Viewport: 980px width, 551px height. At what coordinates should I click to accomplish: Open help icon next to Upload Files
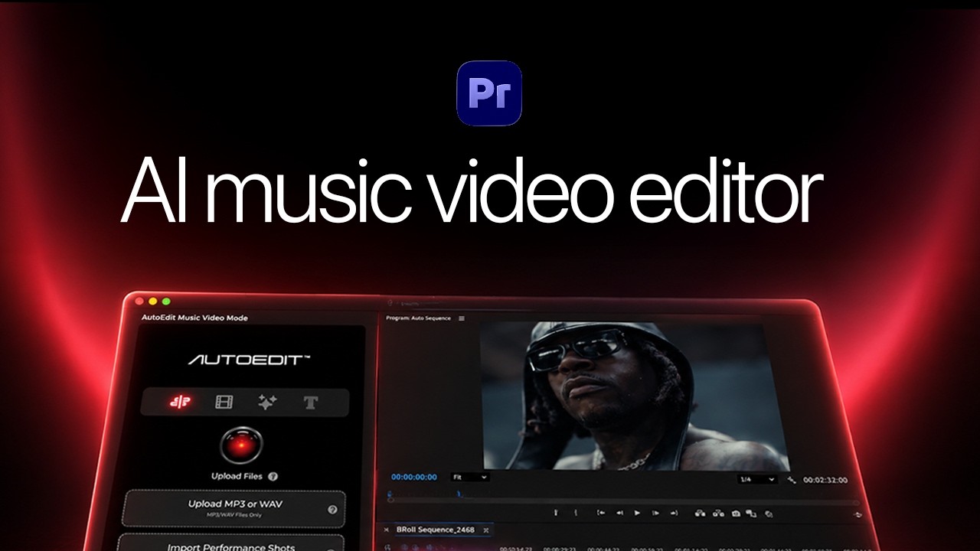273,477
